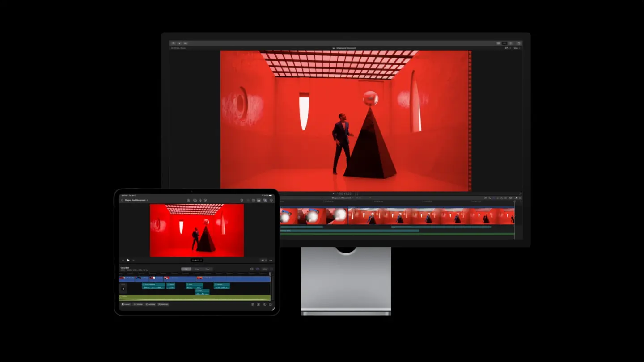This screenshot has height=362, width=644.
Task: Skip forward using the iPad transport control
Action: [133, 260]
